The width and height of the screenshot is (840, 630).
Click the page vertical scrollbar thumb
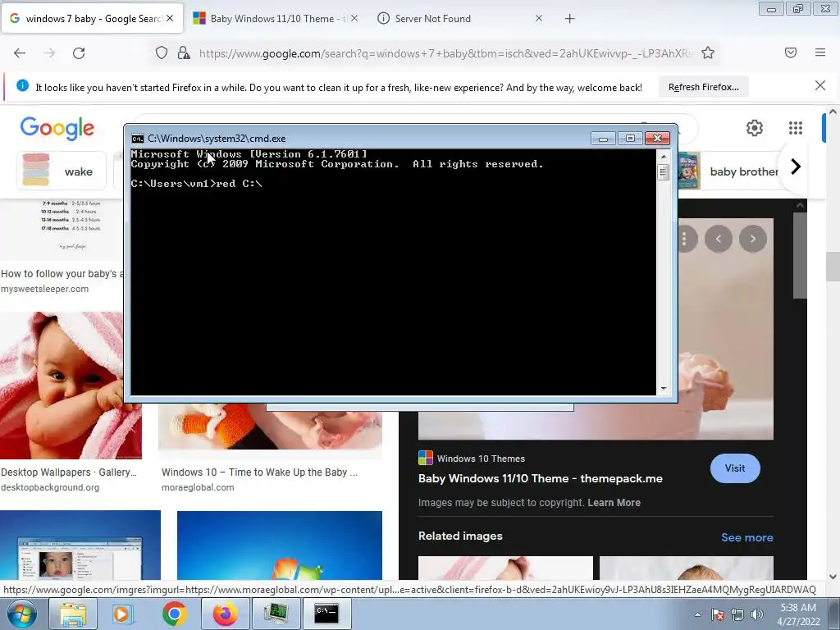click(x=833, y=266)
